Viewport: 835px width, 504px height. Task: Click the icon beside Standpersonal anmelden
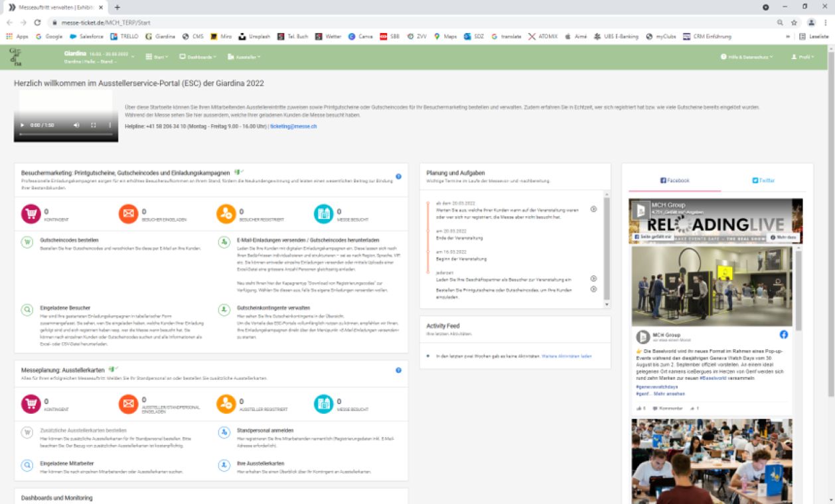[224, 432]
